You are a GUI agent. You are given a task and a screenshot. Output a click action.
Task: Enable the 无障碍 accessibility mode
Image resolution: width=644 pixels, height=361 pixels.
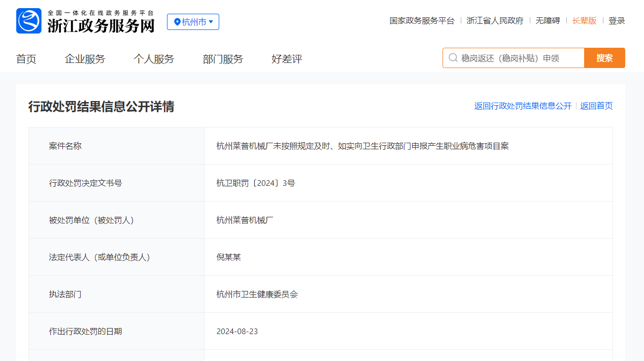[x=548, y=21]
